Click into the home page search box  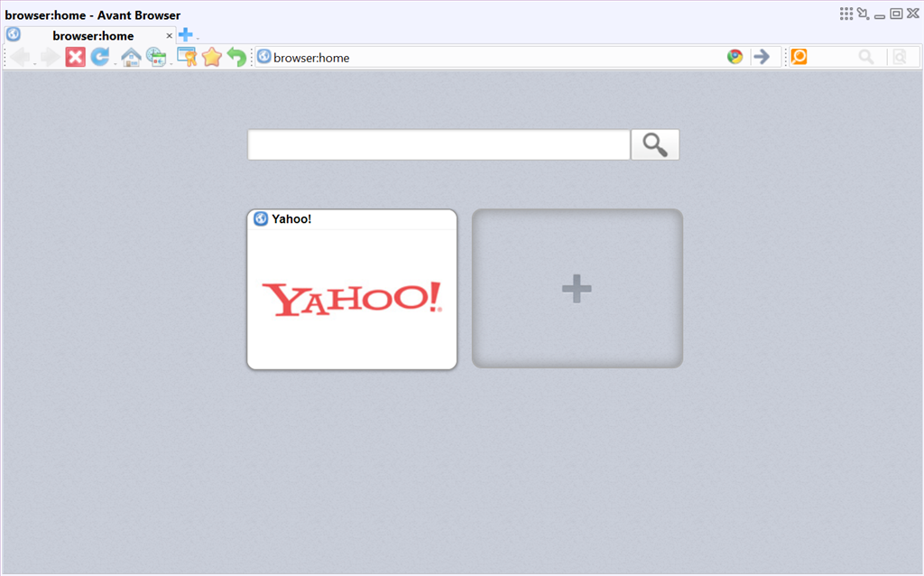(x=439, y=144)
